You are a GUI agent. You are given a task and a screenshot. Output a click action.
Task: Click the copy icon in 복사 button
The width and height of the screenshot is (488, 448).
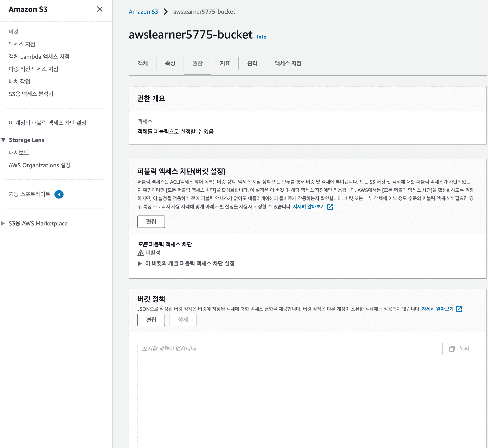(x=452, y=349)
